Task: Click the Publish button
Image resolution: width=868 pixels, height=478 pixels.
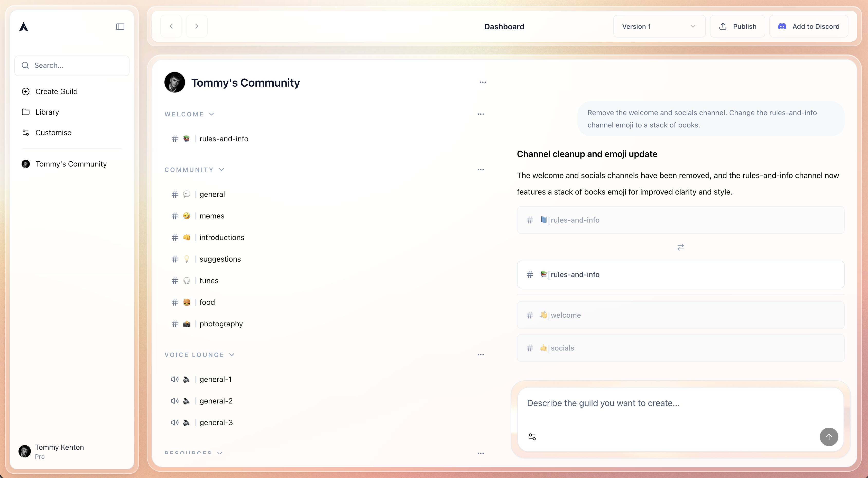Action: (x=737, y=26)
